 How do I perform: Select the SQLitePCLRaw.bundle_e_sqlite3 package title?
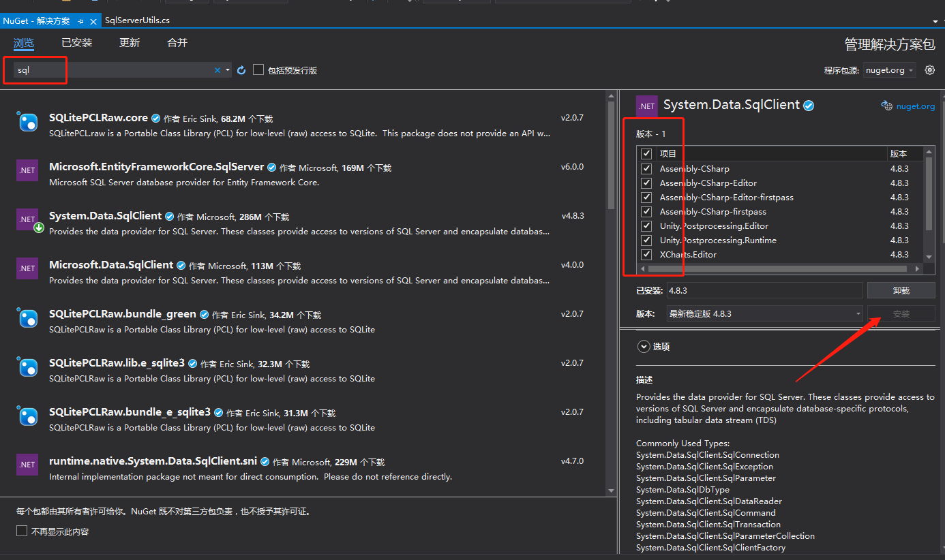coord(130,411)
